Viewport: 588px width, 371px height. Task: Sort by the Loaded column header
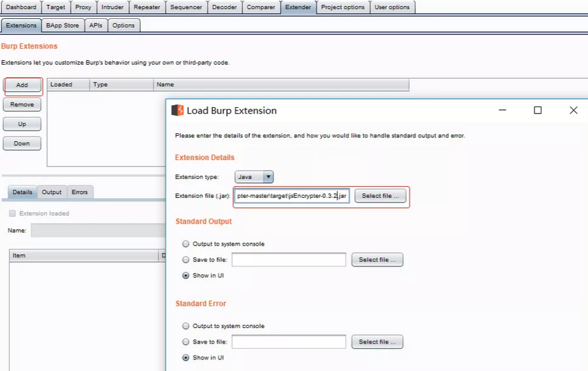click(68, 84)
